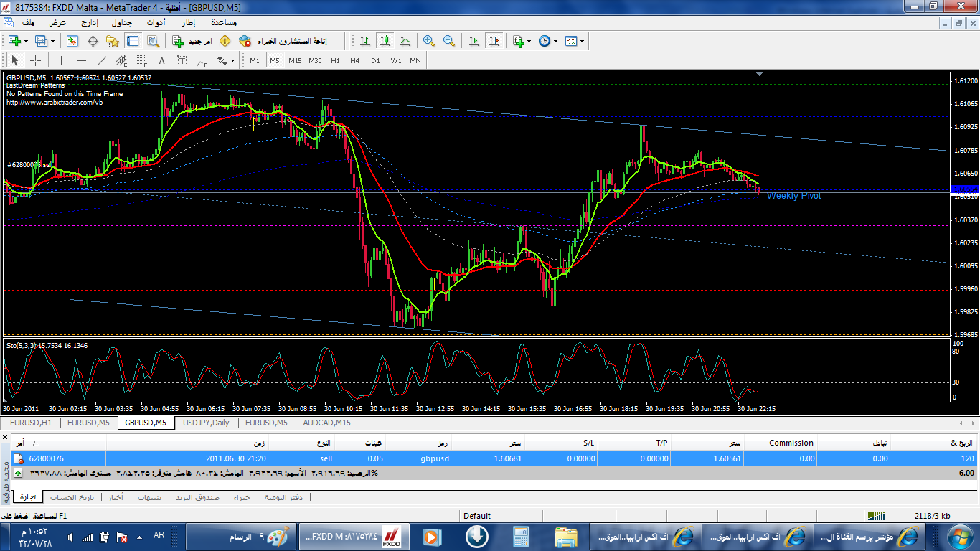This screenshot has width=980, height=551.
Task: Open the Paint taskbar button
Action: click(x=241, y=537)
